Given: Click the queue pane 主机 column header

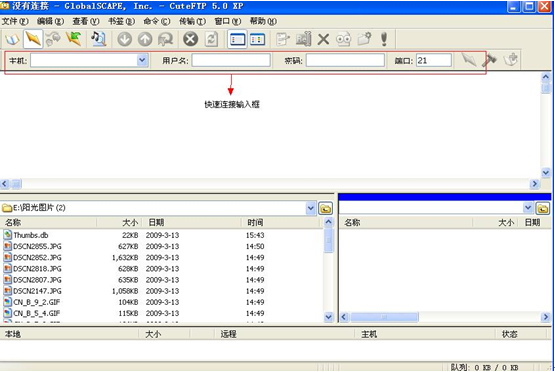Looking at the screenshot, I should [425, 334].
